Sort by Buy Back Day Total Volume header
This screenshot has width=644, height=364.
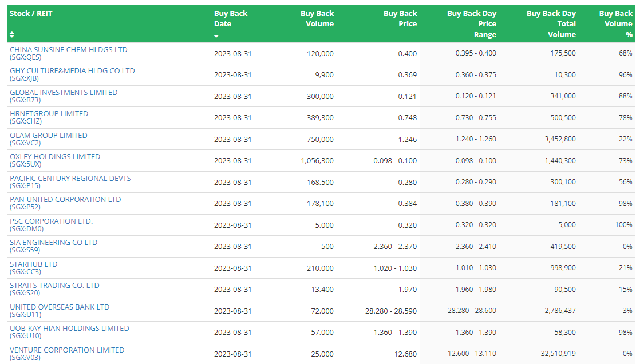[551, 24]
